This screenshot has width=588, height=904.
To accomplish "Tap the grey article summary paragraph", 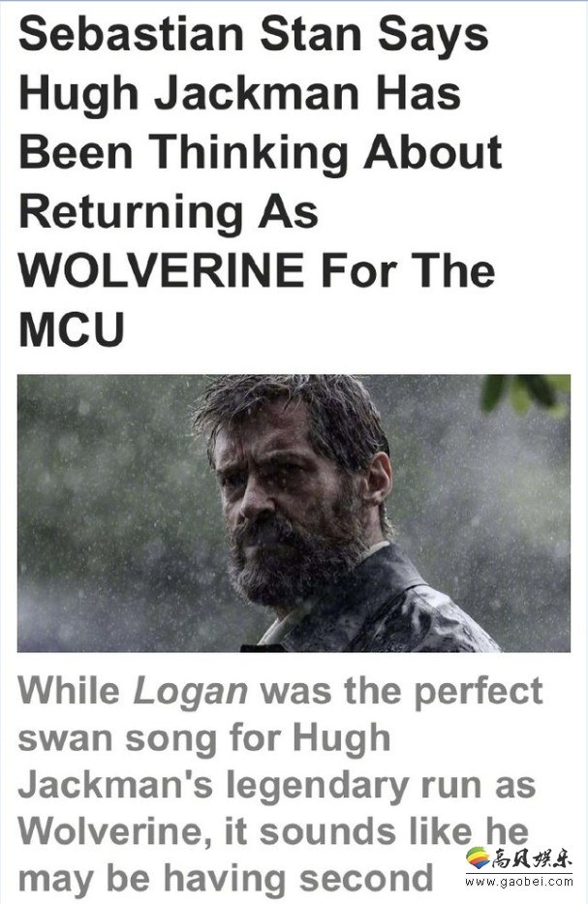I will click(x=280, y=784).
